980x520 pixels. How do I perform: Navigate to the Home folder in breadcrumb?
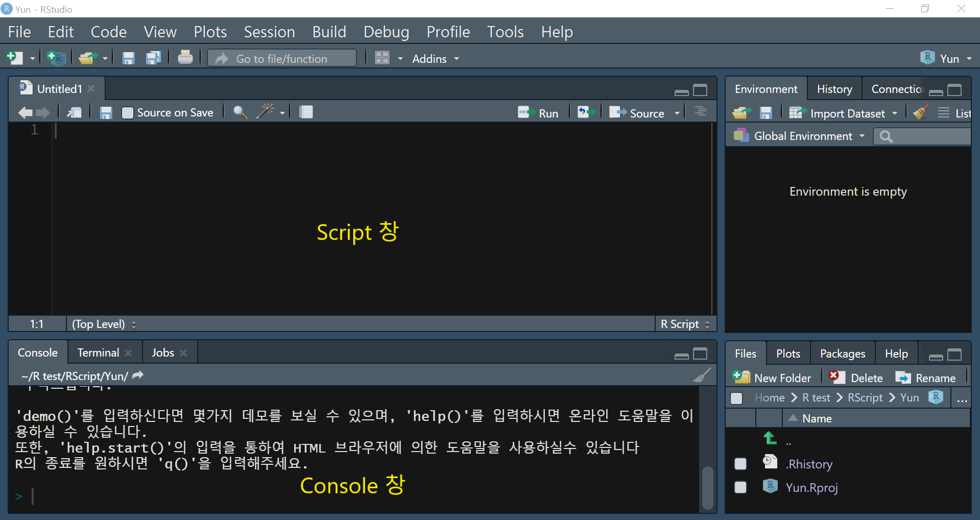tap(770, 397)
